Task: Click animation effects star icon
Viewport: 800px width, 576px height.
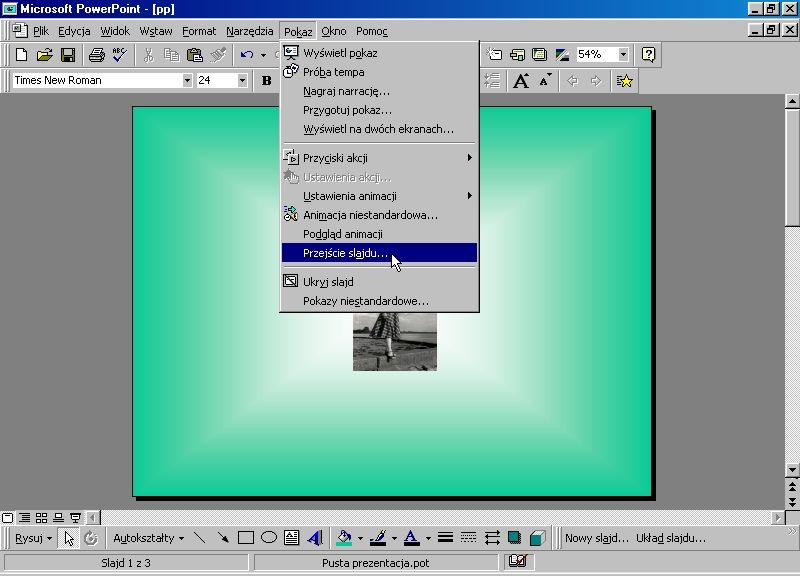Action: click(x=624, y=81)
